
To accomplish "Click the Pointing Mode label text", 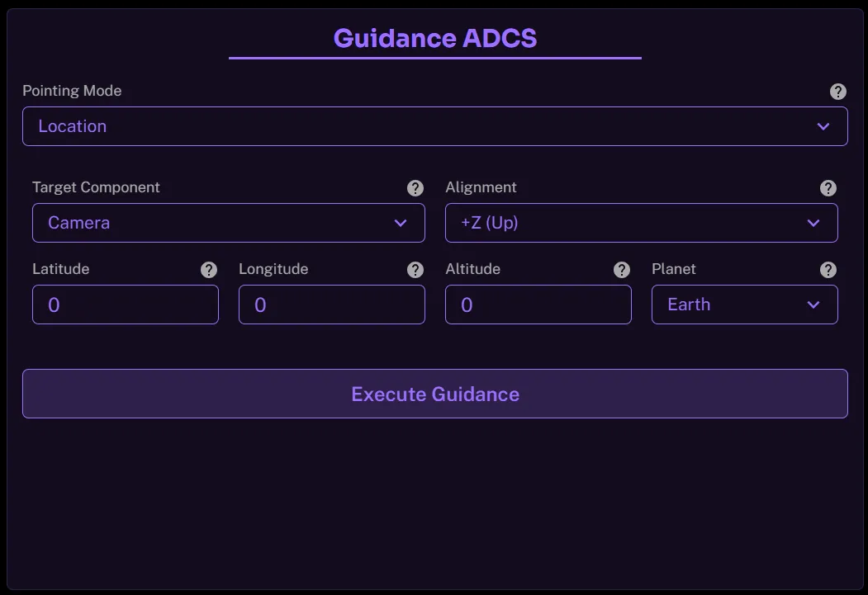I will pyautogui.click(x=72, y=91).
